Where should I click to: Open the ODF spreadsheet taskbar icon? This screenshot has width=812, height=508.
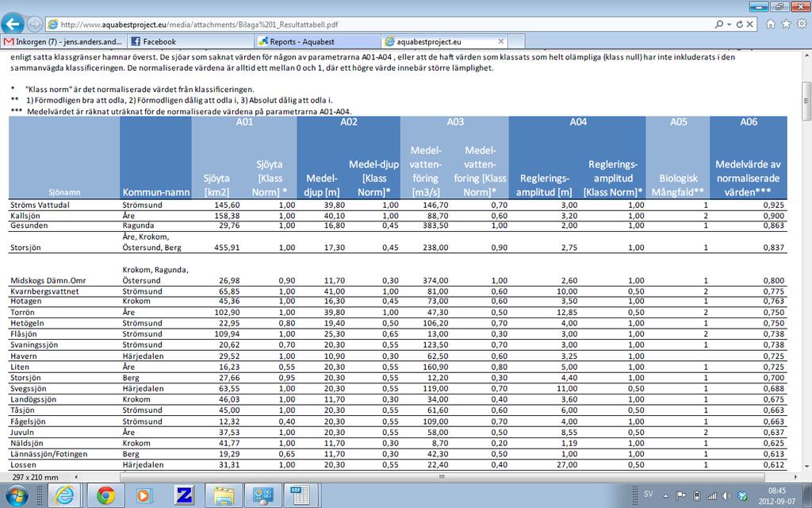(300, 495)
